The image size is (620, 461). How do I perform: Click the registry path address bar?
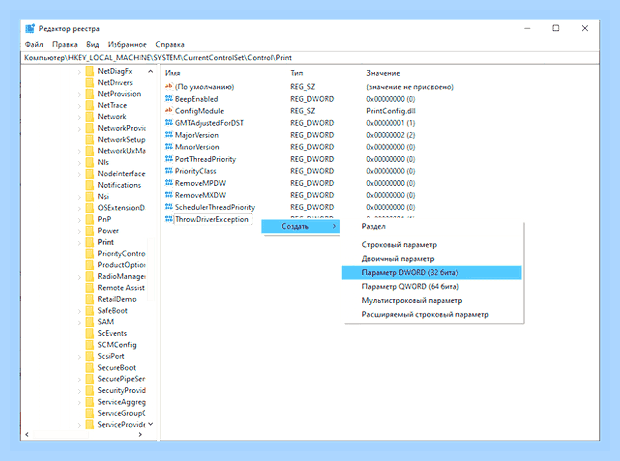pyautogui.click(x=310, y=58)
